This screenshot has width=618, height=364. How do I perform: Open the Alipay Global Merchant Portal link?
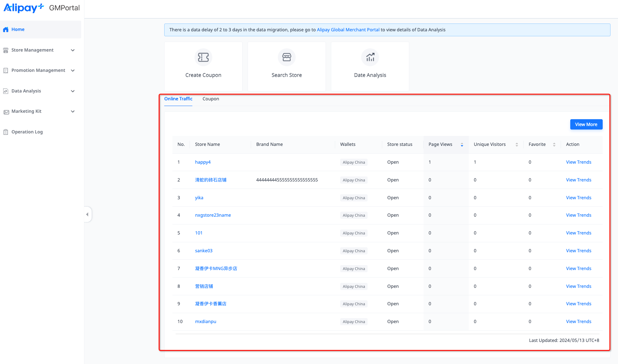pyautogui.click(x=348, y=30)
